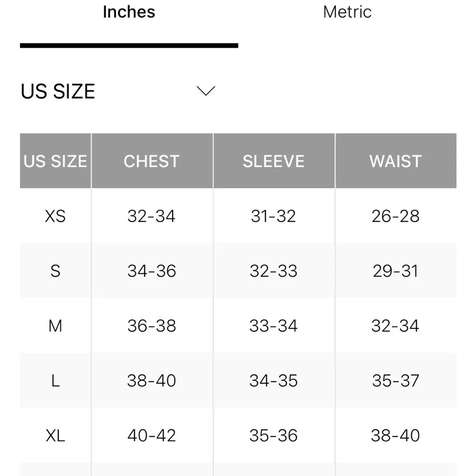The image size is (476, 476).
Task: Click the XS chest value 32-34
Action: point(151,216)
